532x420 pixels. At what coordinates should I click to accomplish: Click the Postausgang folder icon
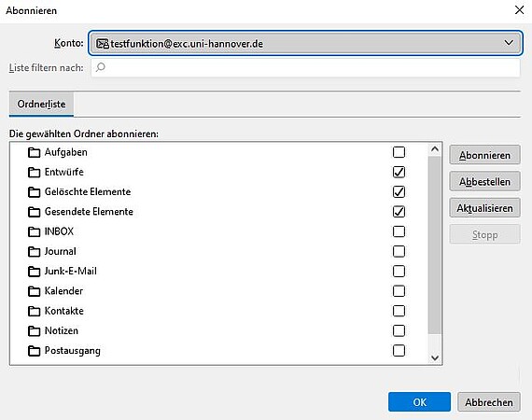[34, 351]
